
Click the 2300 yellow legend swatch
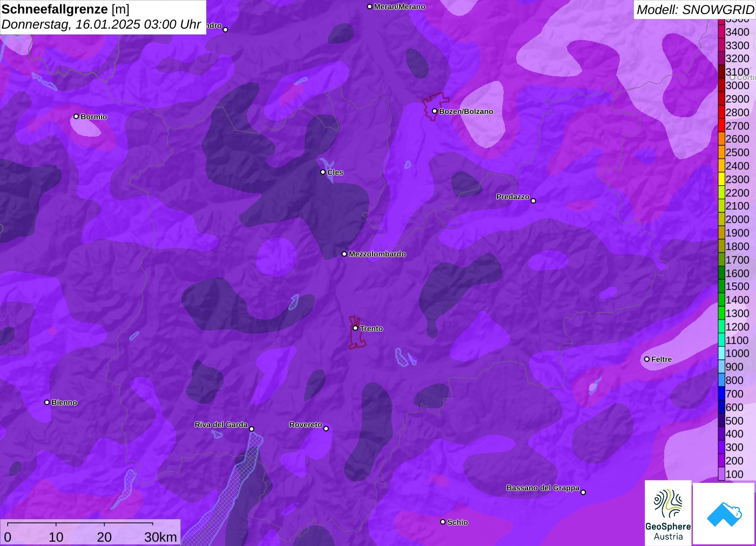(721, 179)
